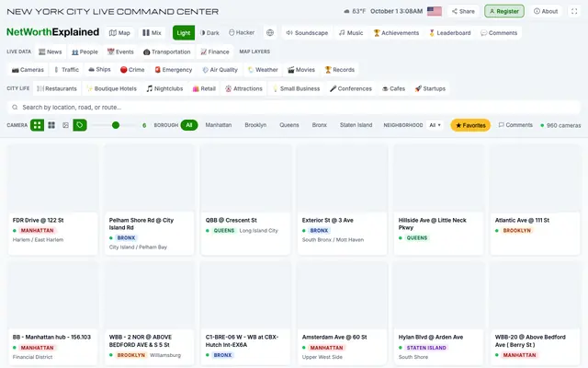Select the Air Quality layer
This screenshot has height=368, width=588.
[x=220, y=70]
